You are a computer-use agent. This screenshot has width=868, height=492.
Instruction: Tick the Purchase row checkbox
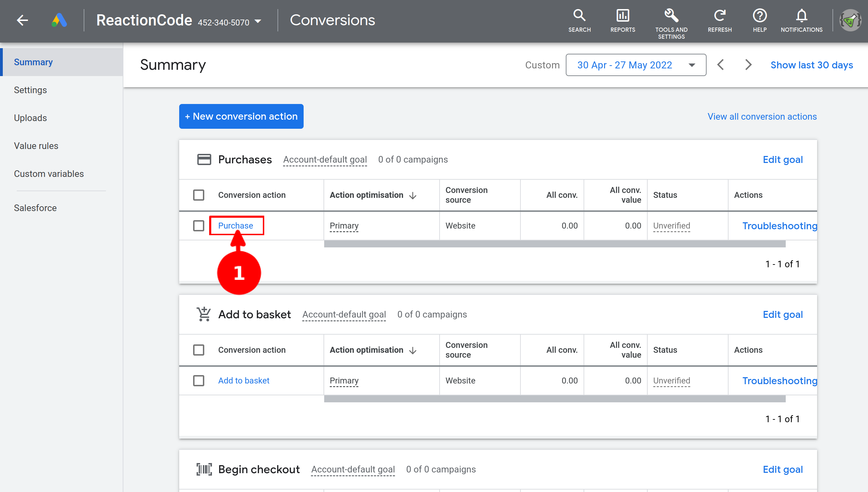(199, 226)
